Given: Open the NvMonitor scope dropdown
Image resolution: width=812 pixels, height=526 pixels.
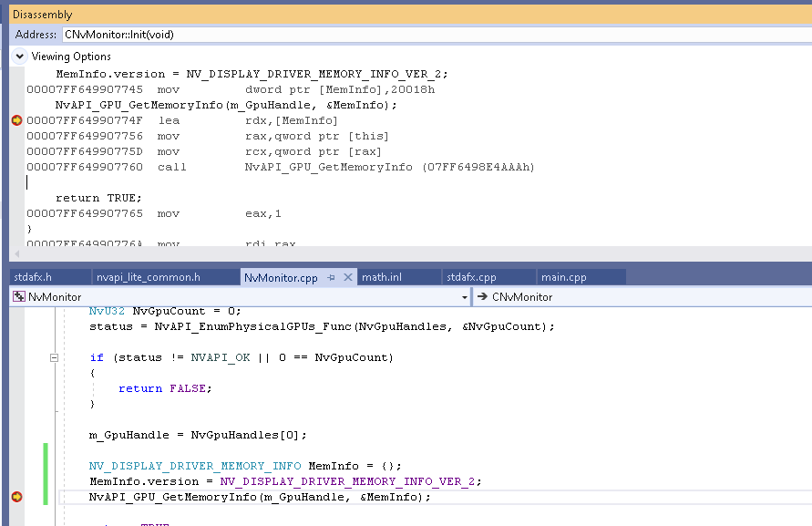Looking at the screenshot, I should tap(463, 296).
